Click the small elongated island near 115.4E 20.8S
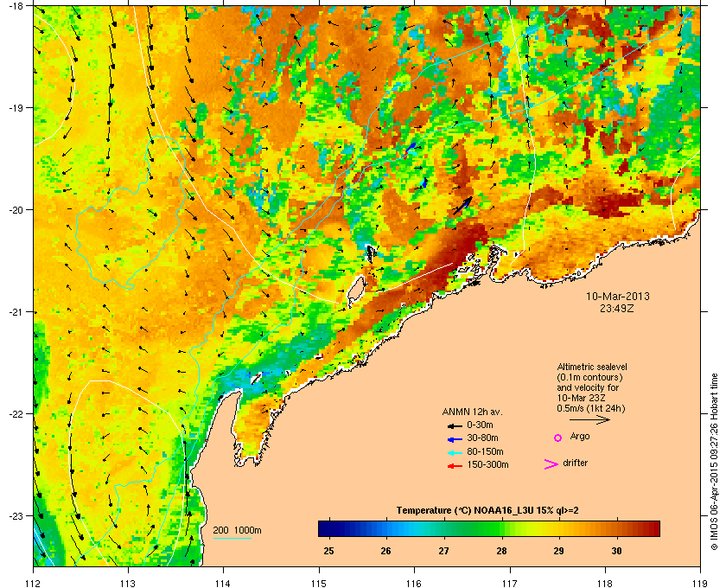726x588 pixels. 355,291
